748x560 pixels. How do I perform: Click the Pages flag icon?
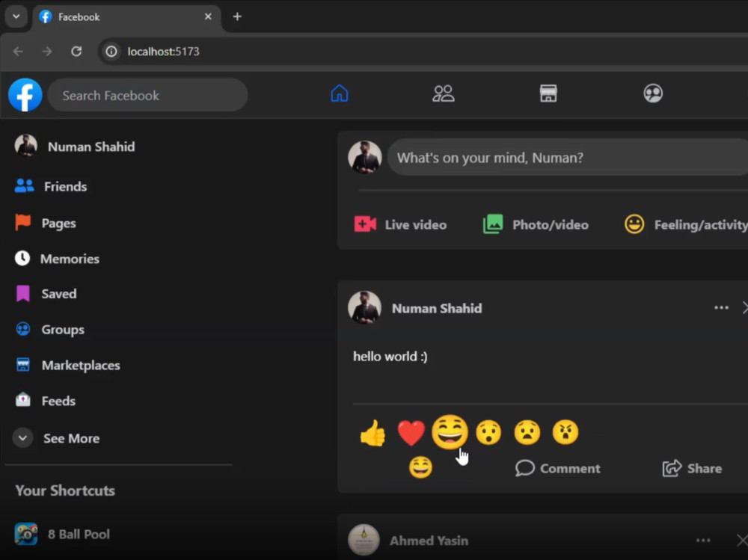[x=22, y=222]
